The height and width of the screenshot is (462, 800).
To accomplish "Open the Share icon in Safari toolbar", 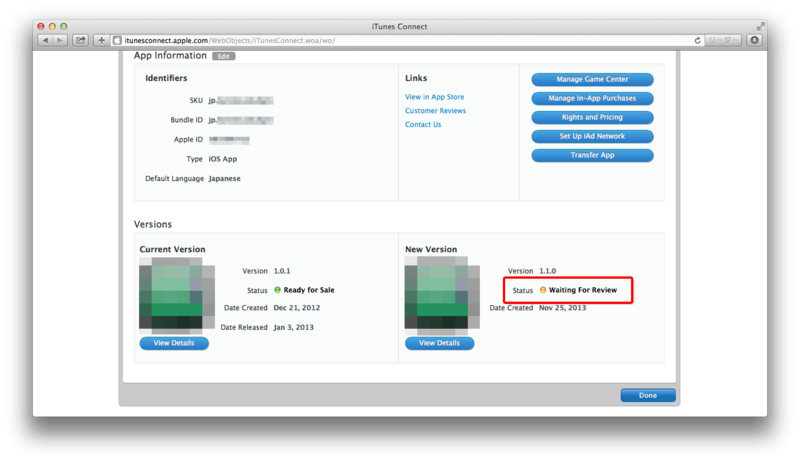I will point(81,40).
